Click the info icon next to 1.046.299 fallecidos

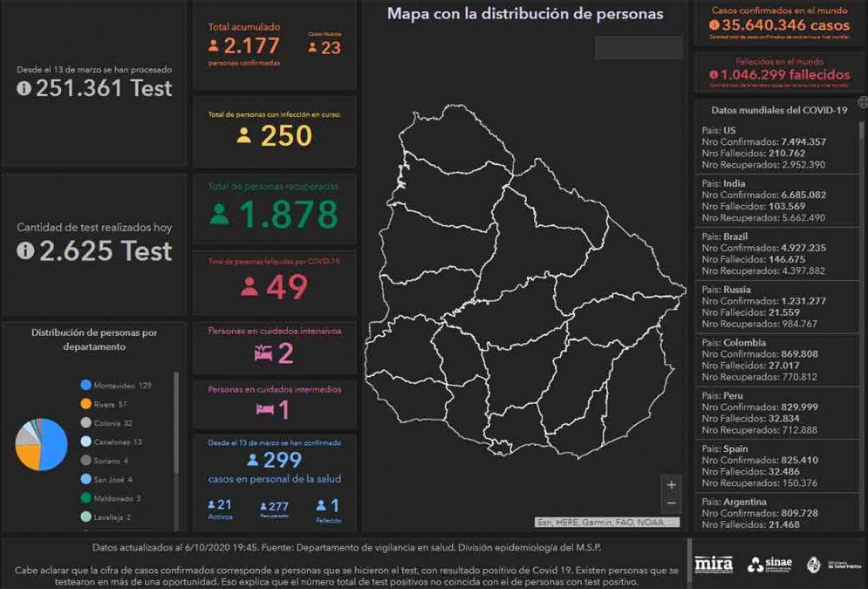pos(714,75)
